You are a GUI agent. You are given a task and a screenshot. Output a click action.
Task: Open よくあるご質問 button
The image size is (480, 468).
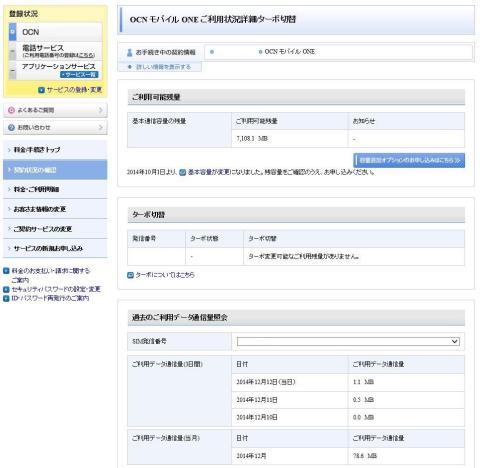pyautogui.click(x=55, y=110)
